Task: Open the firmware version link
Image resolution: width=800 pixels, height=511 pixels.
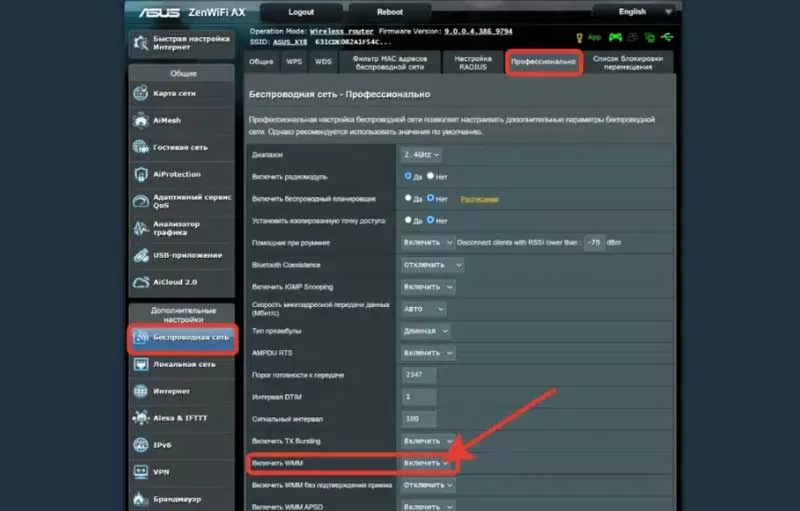Action: click(478, 32)
